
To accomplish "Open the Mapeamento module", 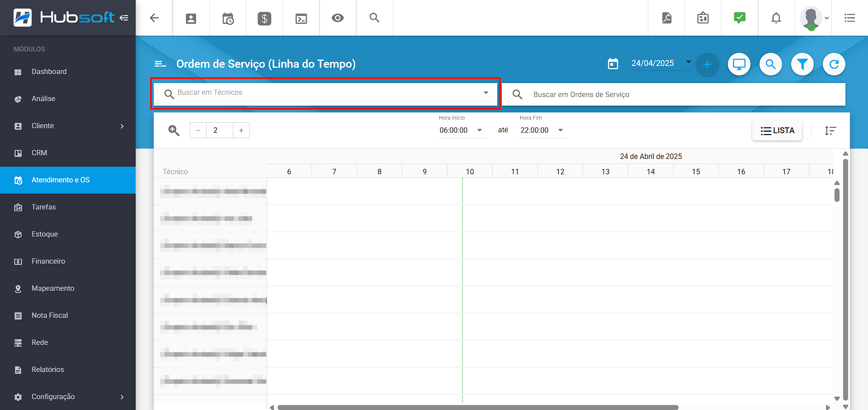I will click(68, 289).
